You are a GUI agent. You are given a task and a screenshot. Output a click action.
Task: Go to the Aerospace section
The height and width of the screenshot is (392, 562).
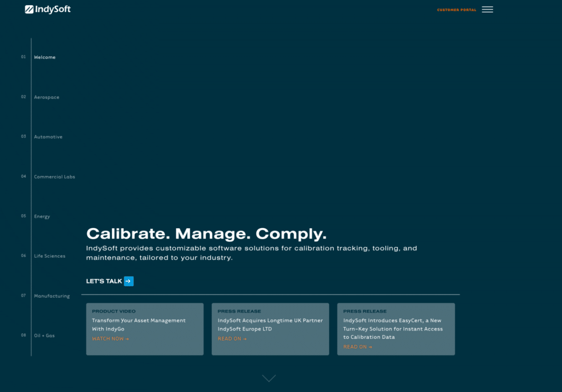[x=46, y=97]
